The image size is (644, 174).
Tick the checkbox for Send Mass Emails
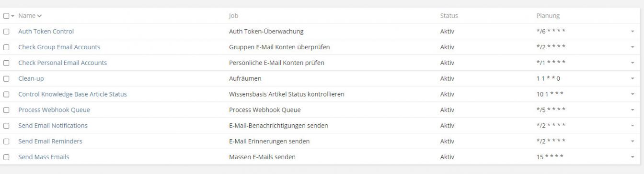[6, 157]
